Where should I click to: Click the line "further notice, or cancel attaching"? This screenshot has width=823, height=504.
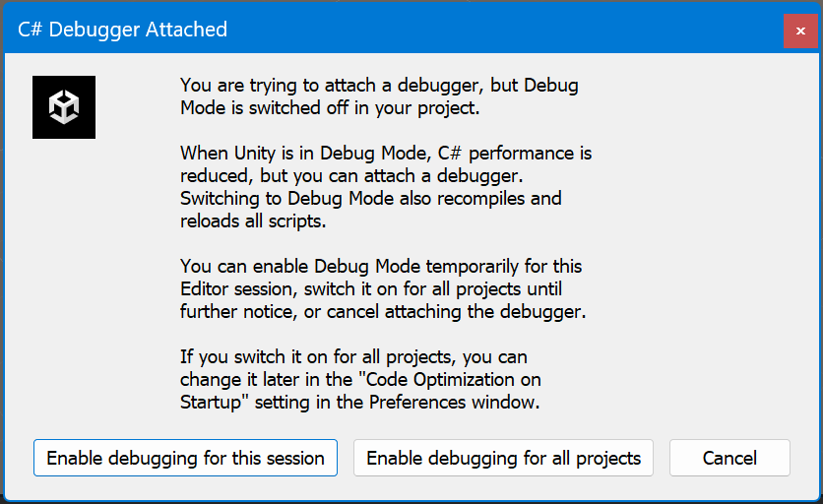[383, 312]
